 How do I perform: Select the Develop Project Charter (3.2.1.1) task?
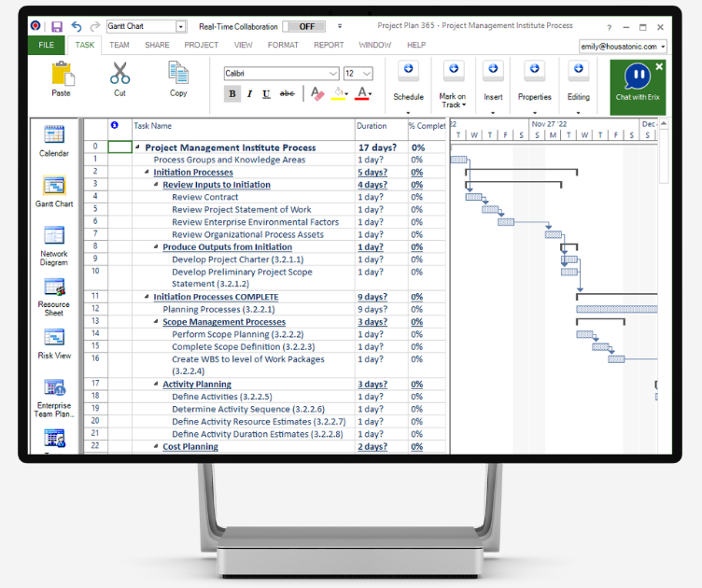(x=238, y=259)
